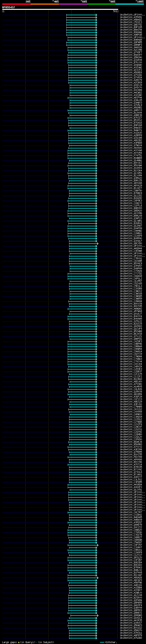Select the UniRef100_Q016J7 label
This screenshot has width=146, height=644.
click(131, 314)
